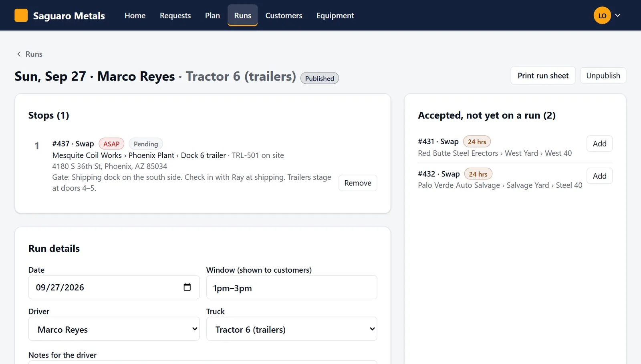Add request #431 Red Butte Steel Erectors
Screen dimensions: 641x364
(x=599, y=144)
